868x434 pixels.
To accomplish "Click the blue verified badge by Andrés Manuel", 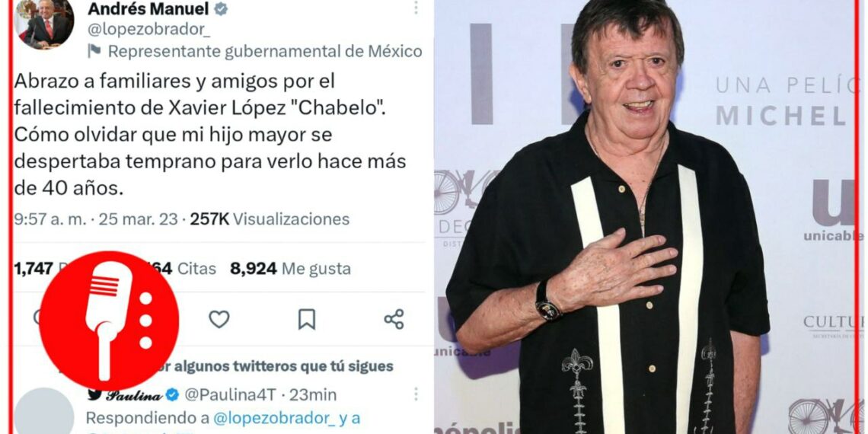I will pyautogui.click(x=221, y=9).
